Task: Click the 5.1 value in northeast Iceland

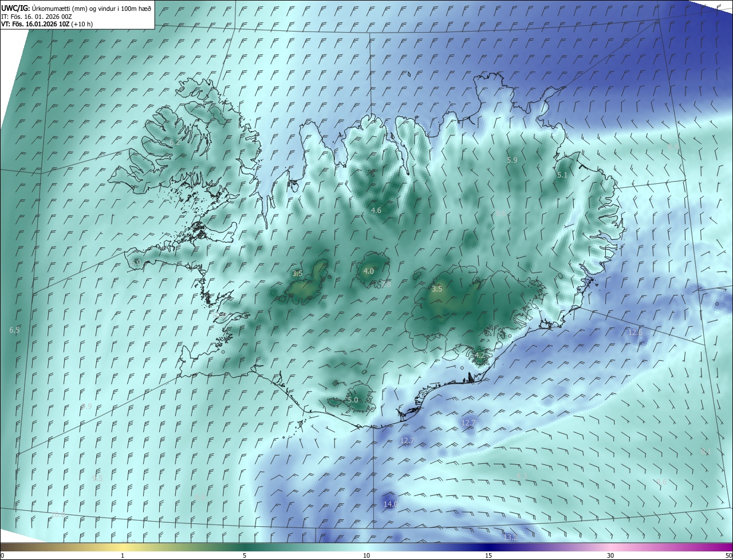Action: [x=562, y=175]
